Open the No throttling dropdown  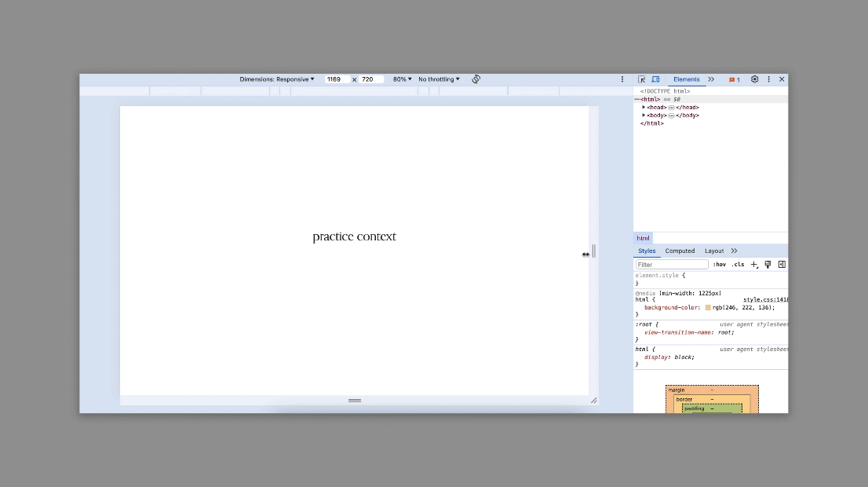439,79
